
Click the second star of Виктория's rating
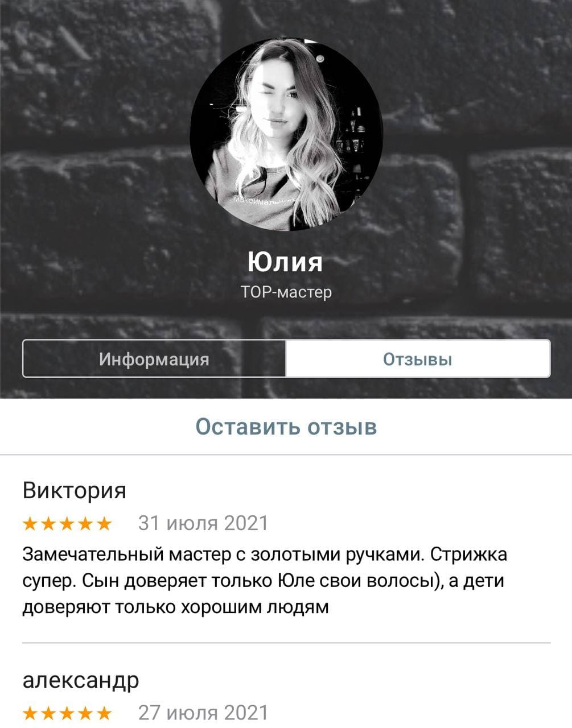point(49,523)
